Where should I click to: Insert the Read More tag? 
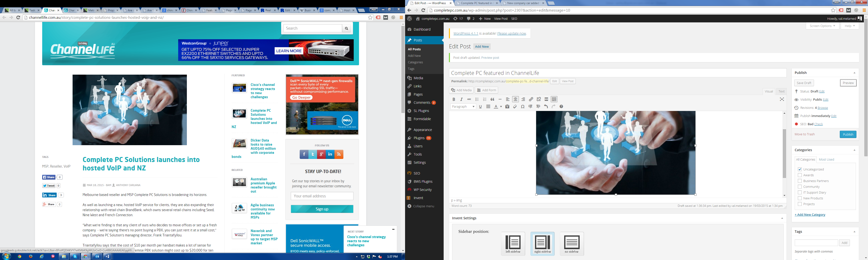coord(546,99)
